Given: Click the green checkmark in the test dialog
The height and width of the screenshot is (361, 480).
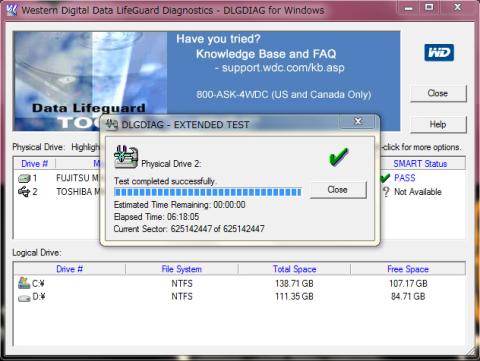Looking at the screenshot, I should point(338,157).
